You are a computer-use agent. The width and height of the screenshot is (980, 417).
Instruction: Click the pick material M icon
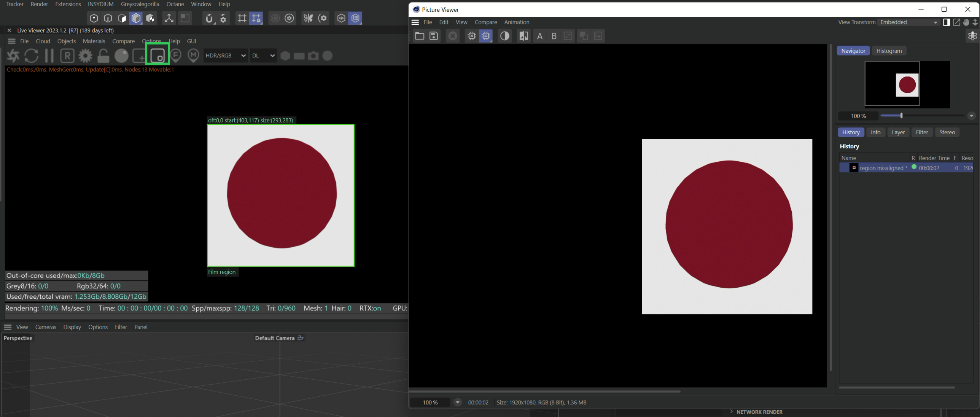pos(193,56)
